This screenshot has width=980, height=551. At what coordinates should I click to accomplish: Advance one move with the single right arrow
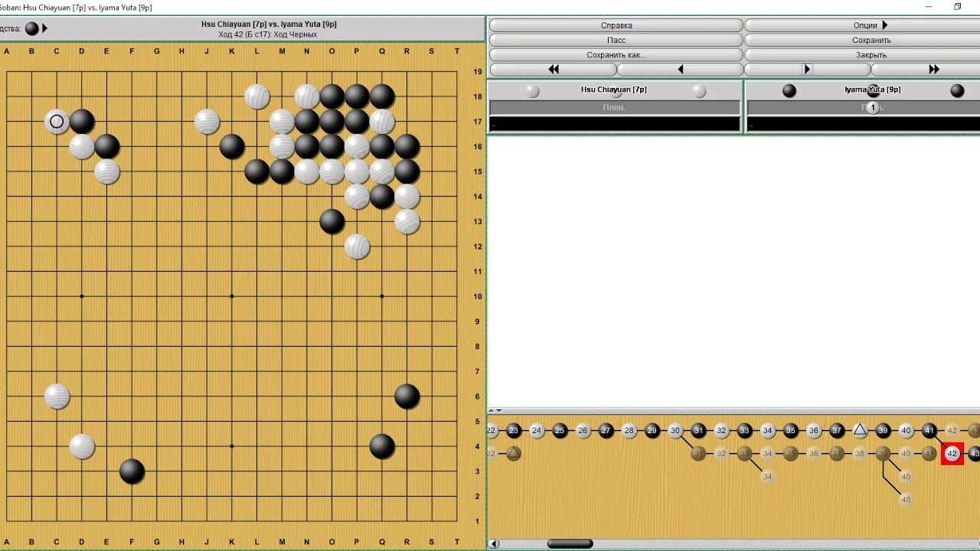click(807, 70)
